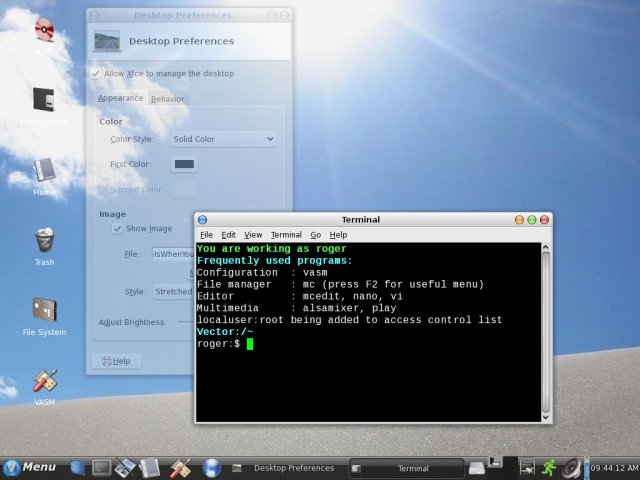Toggle Allow Xfce to manage the desktop

coord(96,73)
